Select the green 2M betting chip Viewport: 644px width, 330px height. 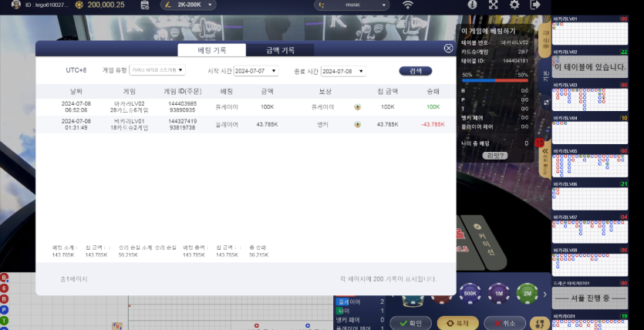(x=528, y=294)
